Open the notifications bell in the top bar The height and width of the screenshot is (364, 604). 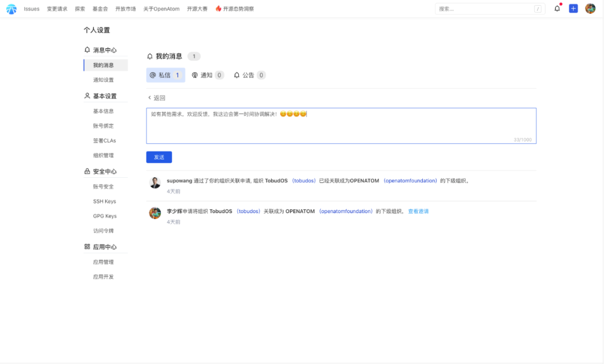tap(557, 8)
